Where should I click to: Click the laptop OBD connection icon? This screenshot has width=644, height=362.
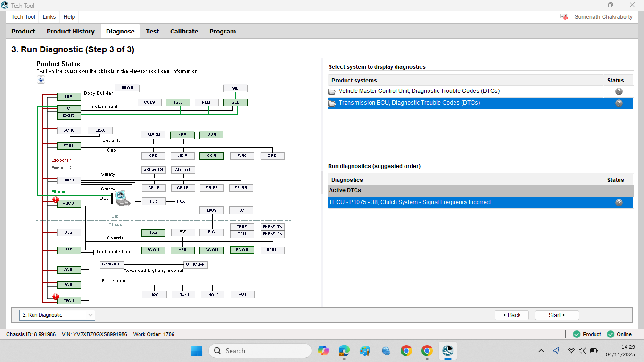click(x=122, y=198)
